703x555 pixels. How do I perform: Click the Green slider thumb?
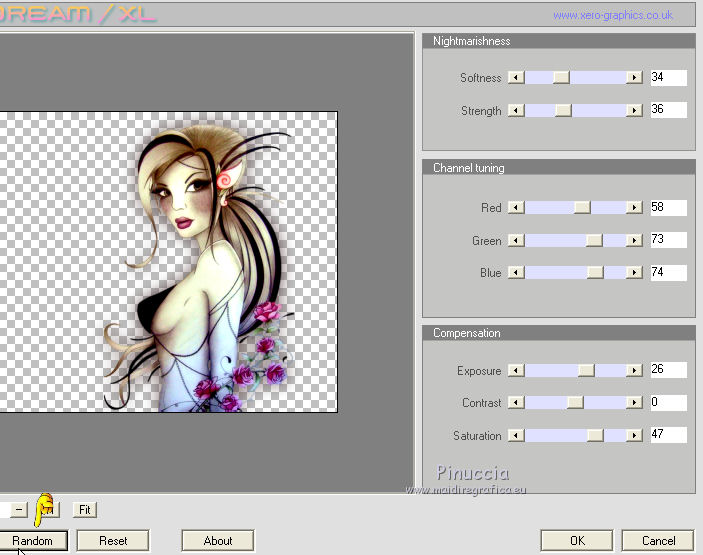pos(595,240)
